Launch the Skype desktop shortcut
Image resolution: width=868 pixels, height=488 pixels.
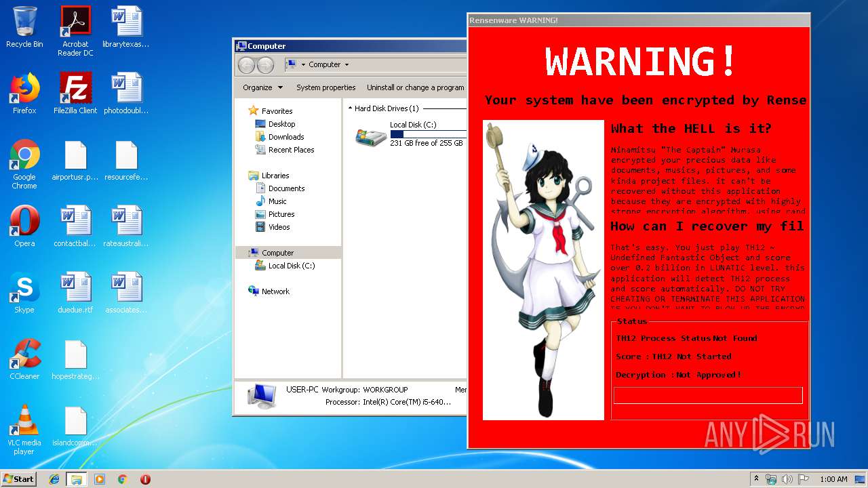coord(24,293)
